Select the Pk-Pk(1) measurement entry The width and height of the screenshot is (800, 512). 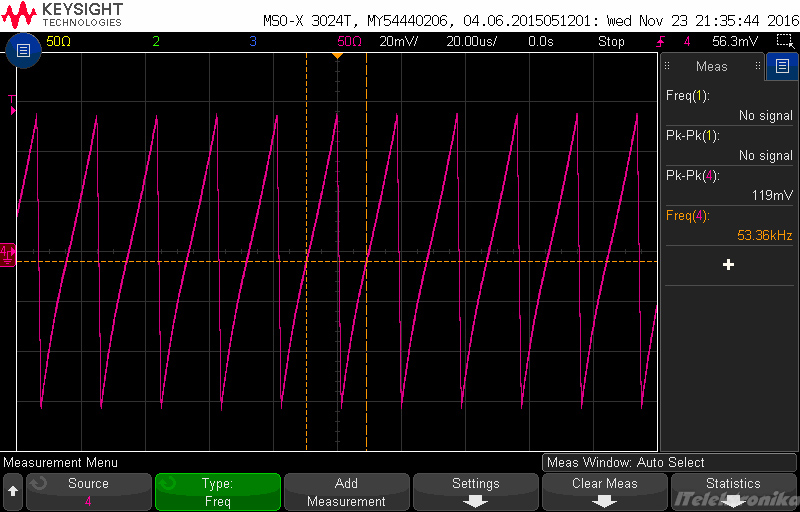pyautogui.click(x=730, y=145)
